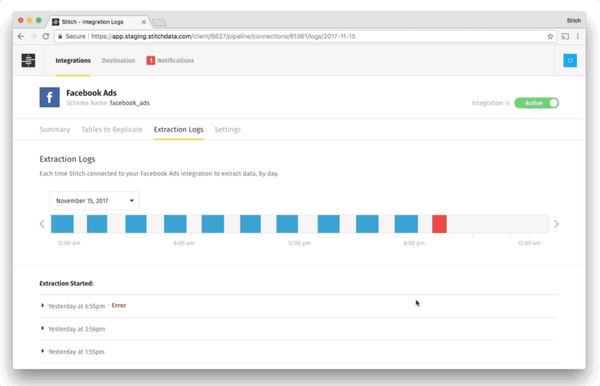The height and width of the screenshot is (386, 600).
Task: Click the red notification badge
Action: click(151, 60)
